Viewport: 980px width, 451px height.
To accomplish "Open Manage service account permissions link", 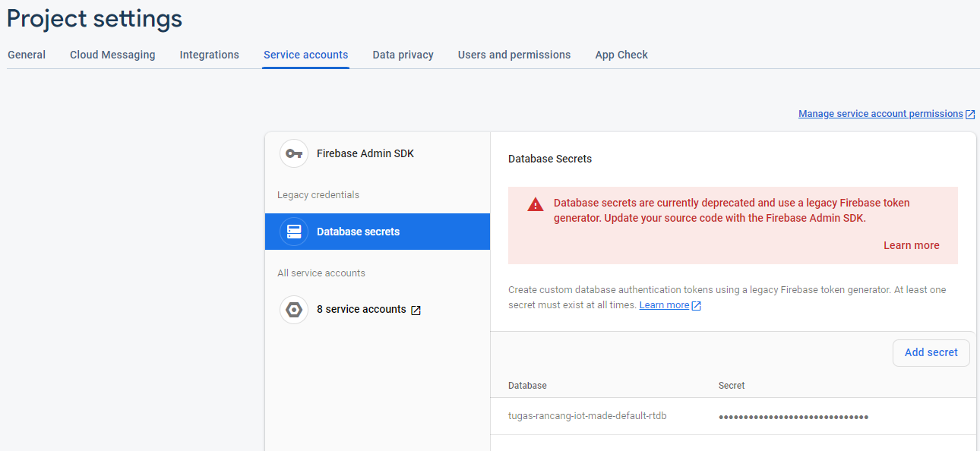I will click(880, 114).
